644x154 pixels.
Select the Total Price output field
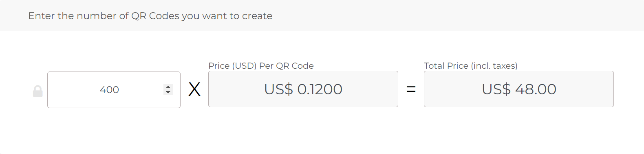[x=519, y=89]
